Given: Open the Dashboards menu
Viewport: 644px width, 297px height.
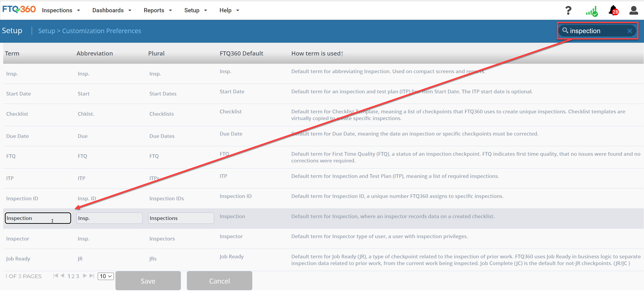Looking at the screenshot, I should click(x=108, y=10).
